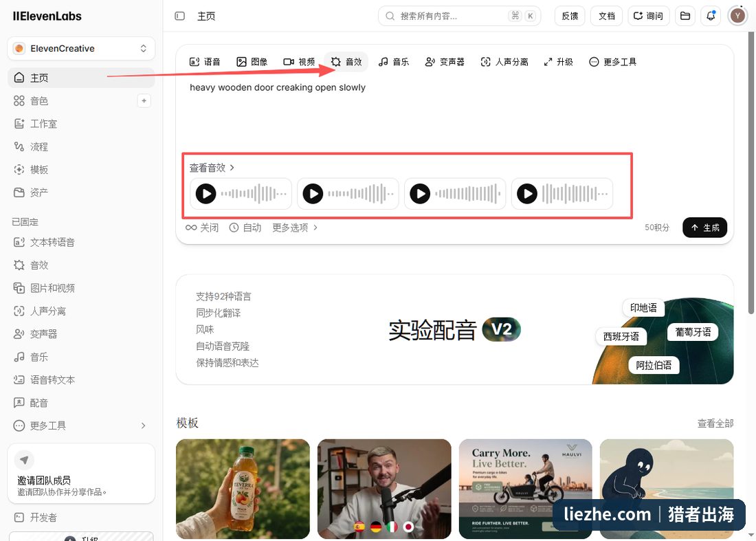Viewport: 756px width, 541px height.
Task: Open the folder icon in top bar
Action: tap(685, 16)
